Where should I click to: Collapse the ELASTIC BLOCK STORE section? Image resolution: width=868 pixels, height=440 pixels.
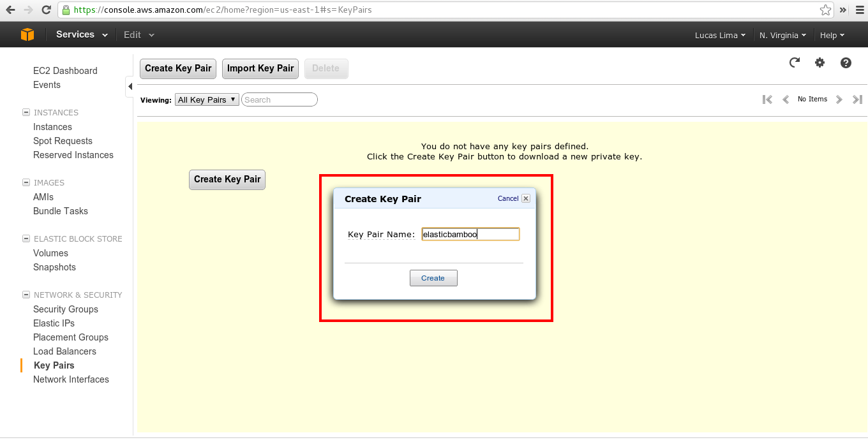coord(26,238)
